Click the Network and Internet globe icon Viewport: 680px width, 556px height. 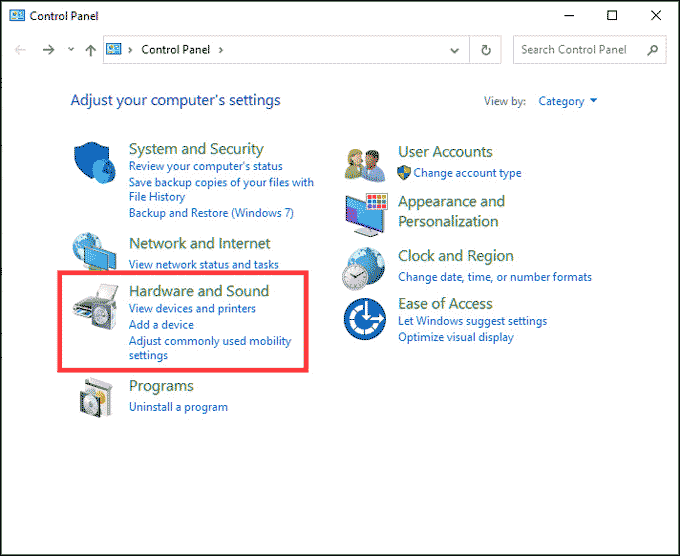point(95,252)
